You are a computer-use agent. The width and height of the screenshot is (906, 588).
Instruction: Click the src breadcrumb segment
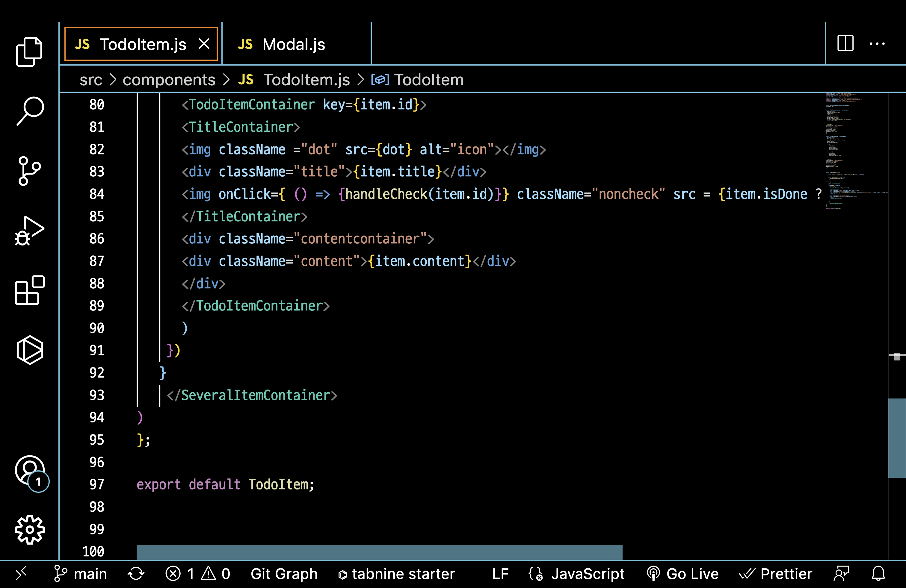[x=91, y=80]
